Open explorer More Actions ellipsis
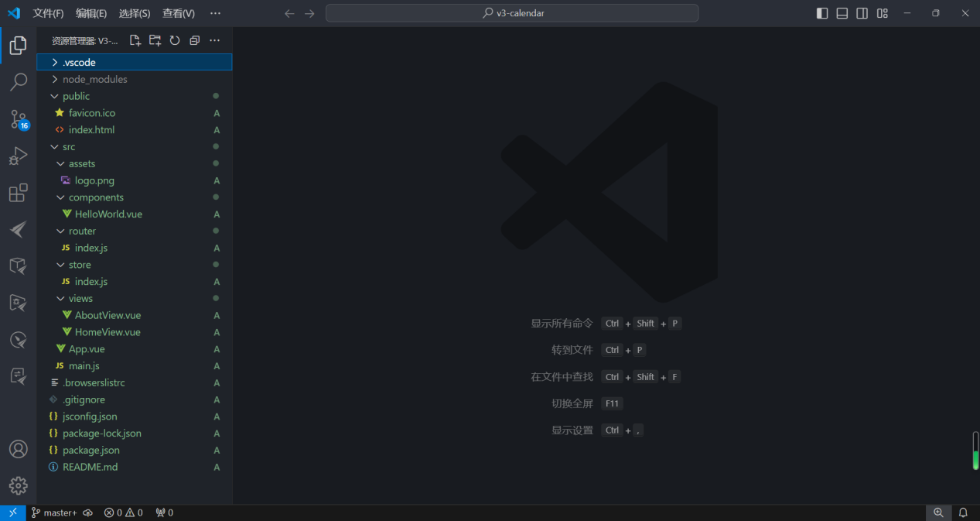This screenshot has width=980, height=521. (215, 40)
